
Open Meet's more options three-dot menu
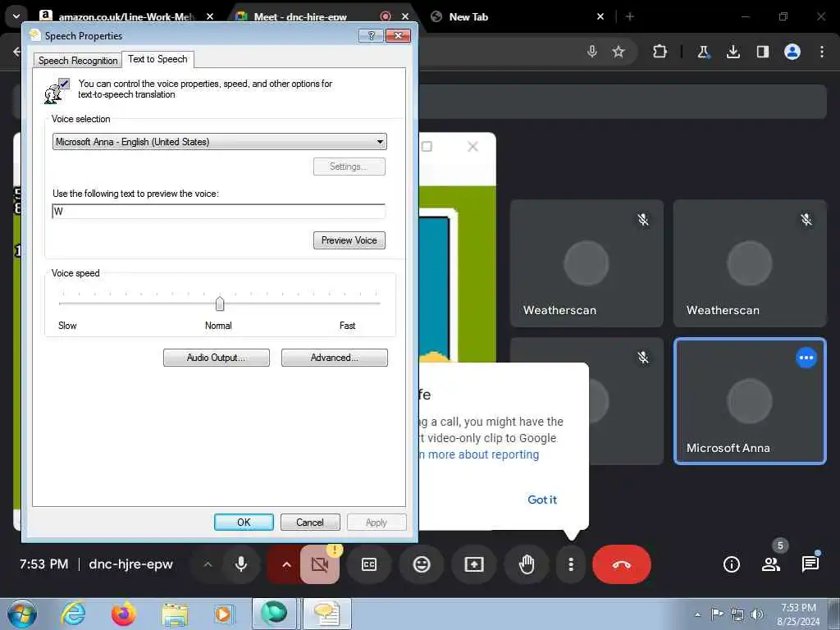point(571,564)
